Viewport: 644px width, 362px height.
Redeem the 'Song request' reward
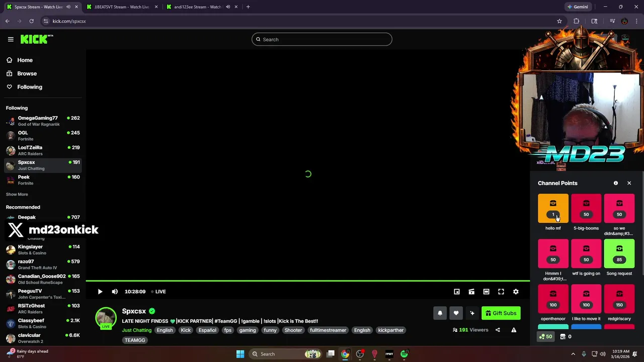click(619, 253)
